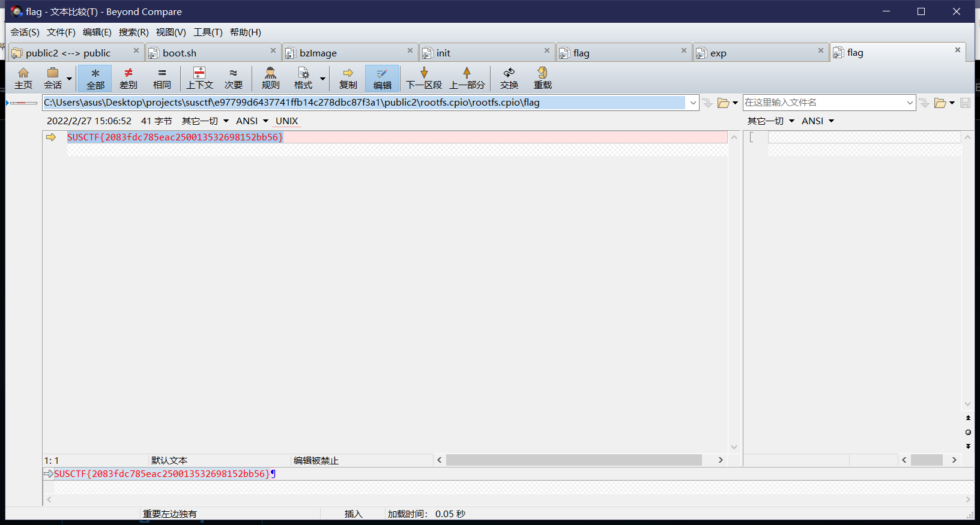Toggle the Edit (编辑) toolbar button

(x=382, y=78)
